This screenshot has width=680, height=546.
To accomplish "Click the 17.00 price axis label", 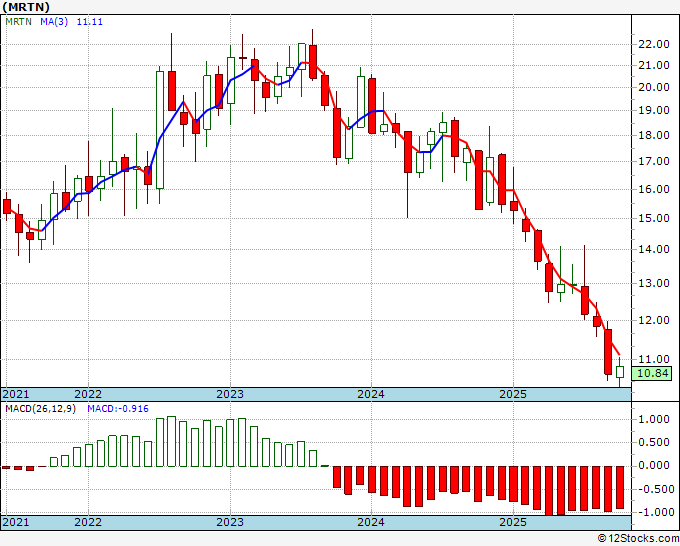I will 654,161.
